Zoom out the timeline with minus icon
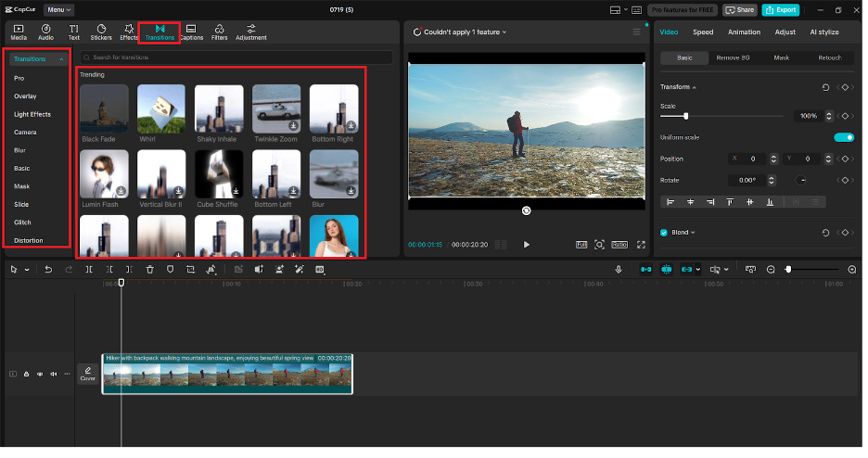The height and width of the screenshot is (458, 868). point(771,270)
